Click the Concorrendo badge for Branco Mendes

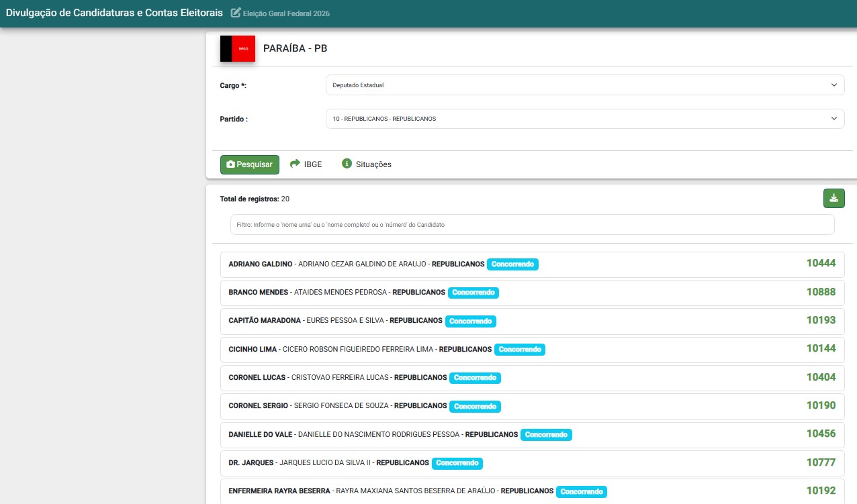tap(473, 293)
